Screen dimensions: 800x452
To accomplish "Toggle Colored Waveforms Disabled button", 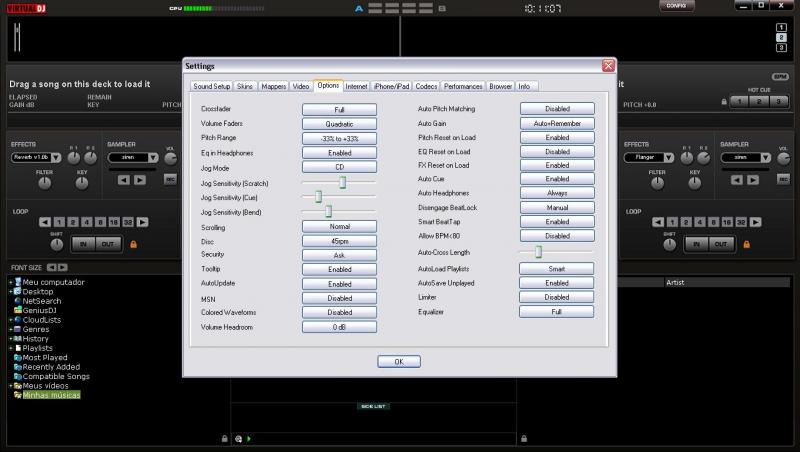I will point(339,312).
